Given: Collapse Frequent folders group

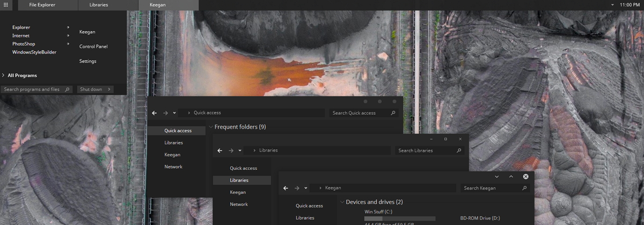Looking at the screenshot, I should [210, 127].
